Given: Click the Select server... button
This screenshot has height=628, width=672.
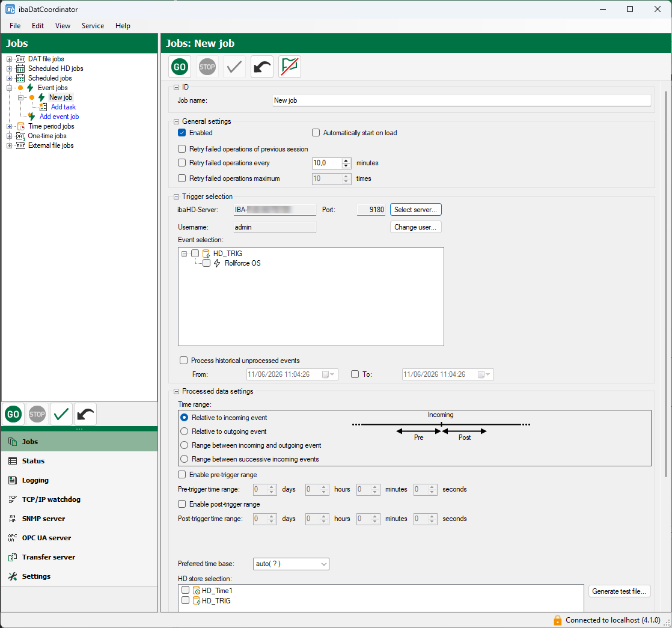Looking at the screenshot, I should tap(416, 210).
